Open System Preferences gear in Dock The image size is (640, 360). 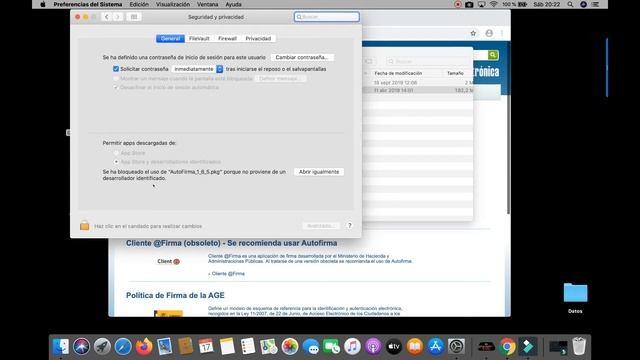click(x=456, y=347)
